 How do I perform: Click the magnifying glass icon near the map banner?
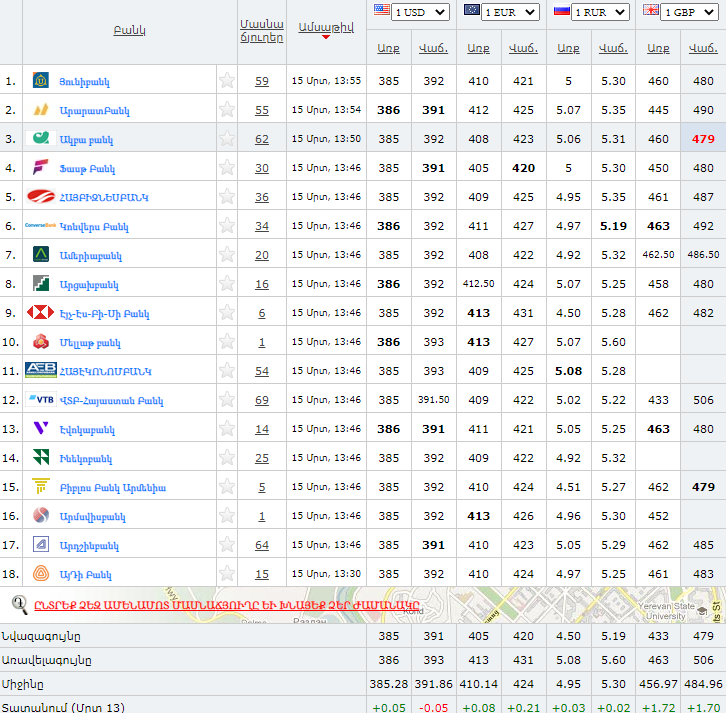tap(19, 605)
